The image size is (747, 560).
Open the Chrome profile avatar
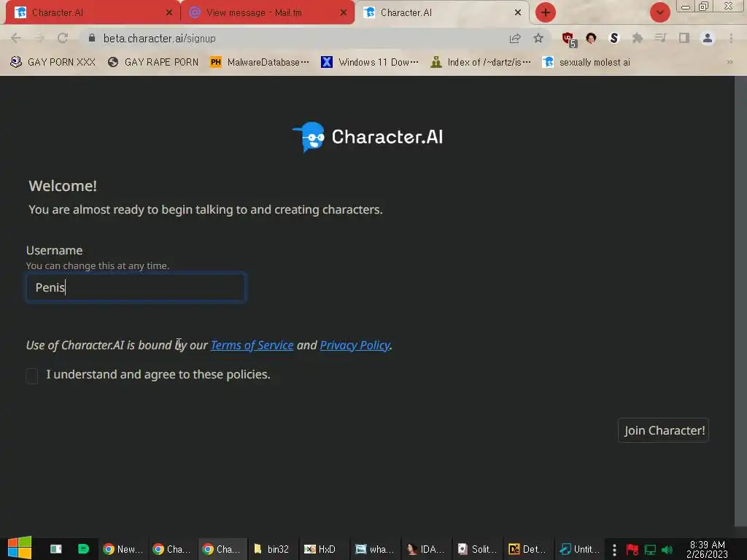point(708,38)
